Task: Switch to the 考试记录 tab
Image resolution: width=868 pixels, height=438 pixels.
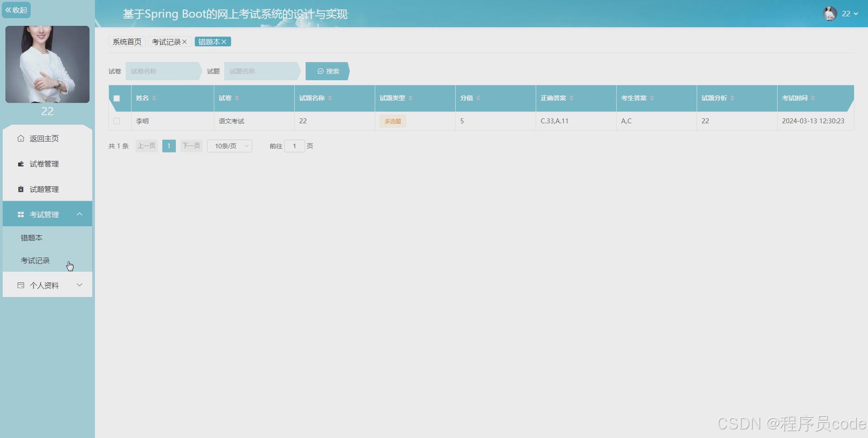Action: click(x=166, y=42)
